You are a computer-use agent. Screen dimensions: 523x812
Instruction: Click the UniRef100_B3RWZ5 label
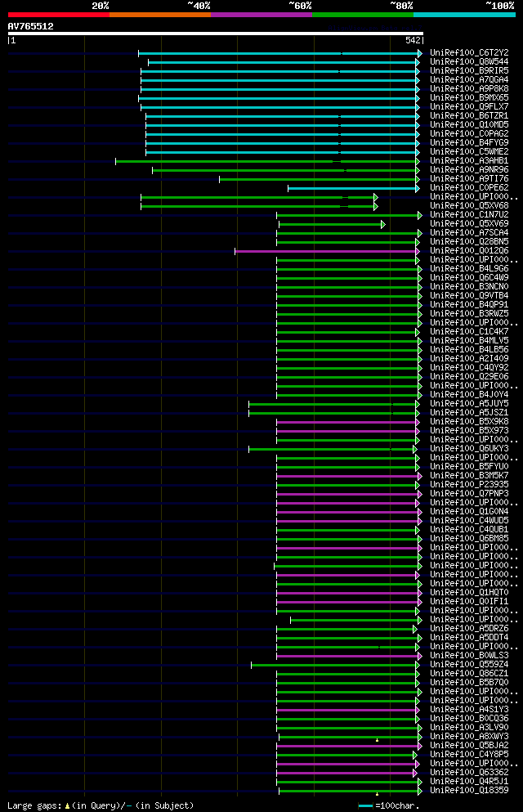469,314
